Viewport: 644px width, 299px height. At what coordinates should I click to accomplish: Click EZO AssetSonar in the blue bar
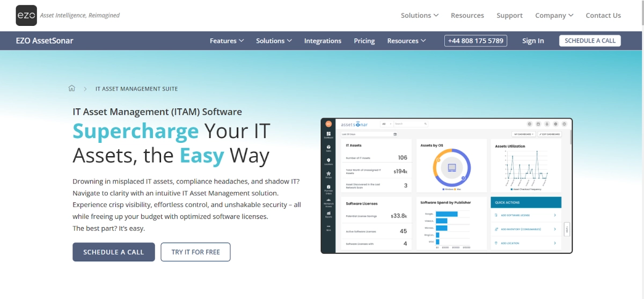point(45,41)
